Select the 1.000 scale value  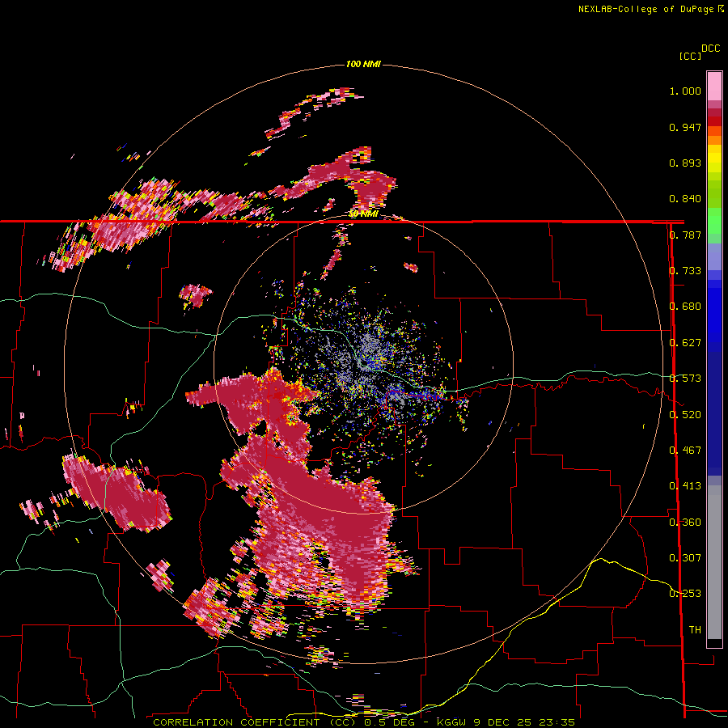pos(685,91)
